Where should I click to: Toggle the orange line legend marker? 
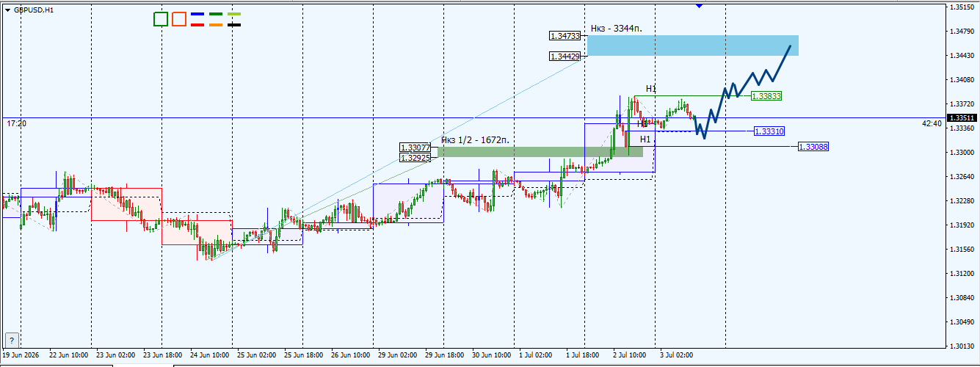[x=216, y=25]
